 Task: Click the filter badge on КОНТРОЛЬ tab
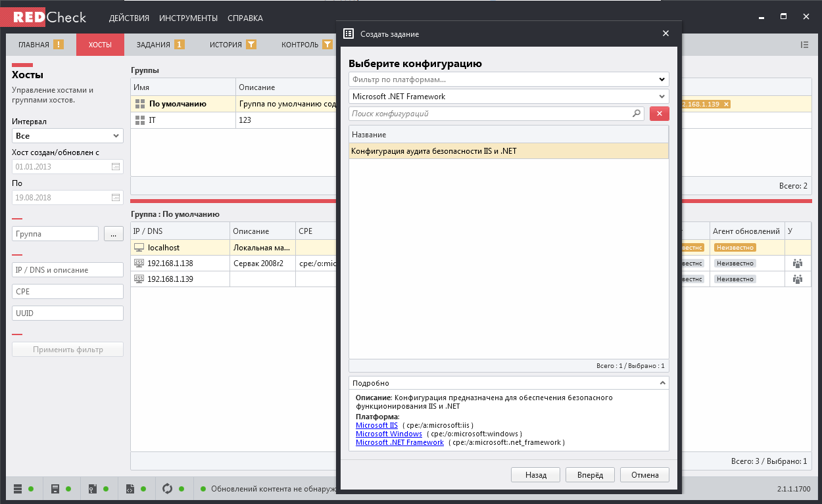tap(327, 45)
